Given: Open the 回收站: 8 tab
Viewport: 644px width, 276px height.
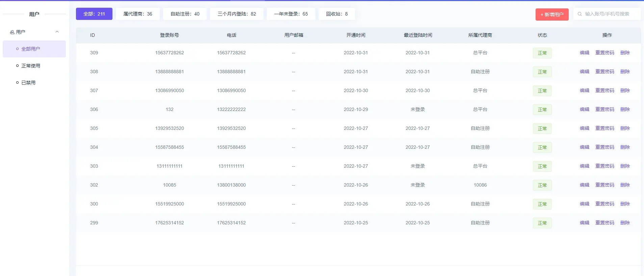Looking at the screenshot, I should pos(337,14).
